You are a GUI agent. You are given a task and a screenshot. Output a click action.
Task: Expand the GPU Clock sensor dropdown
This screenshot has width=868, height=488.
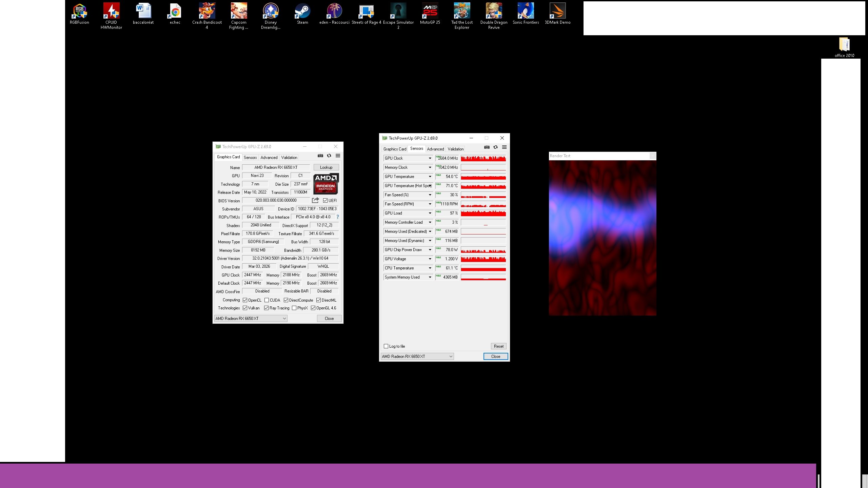point(430,158)
